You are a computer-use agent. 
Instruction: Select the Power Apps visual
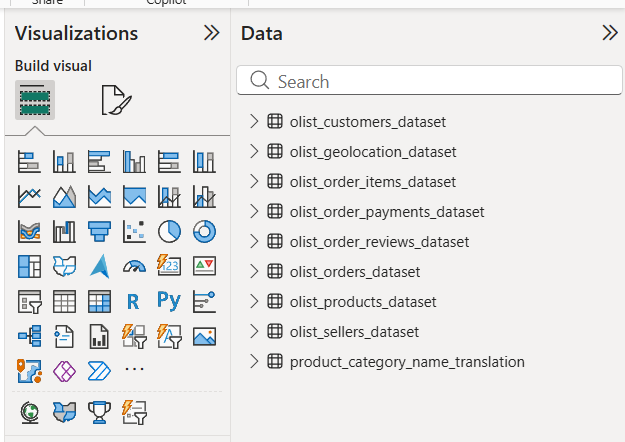pos(64,371)
